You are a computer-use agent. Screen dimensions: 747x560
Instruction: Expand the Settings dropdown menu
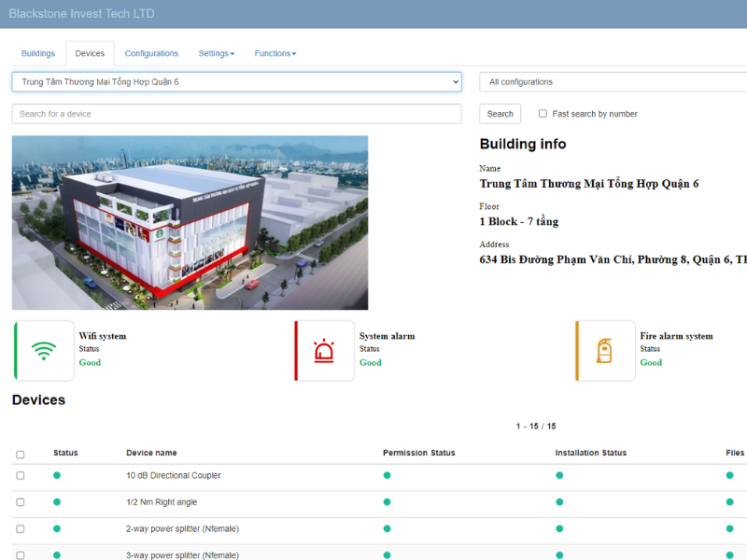(216, 54)
